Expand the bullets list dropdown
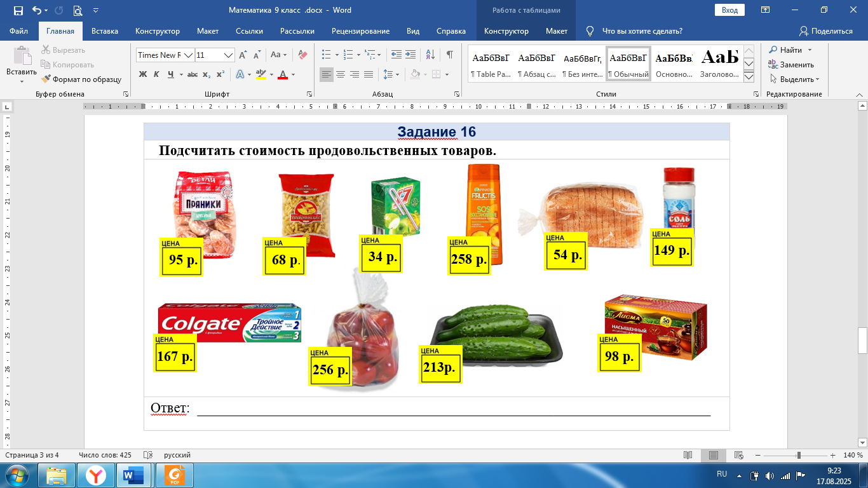 [x=337, y=55]
